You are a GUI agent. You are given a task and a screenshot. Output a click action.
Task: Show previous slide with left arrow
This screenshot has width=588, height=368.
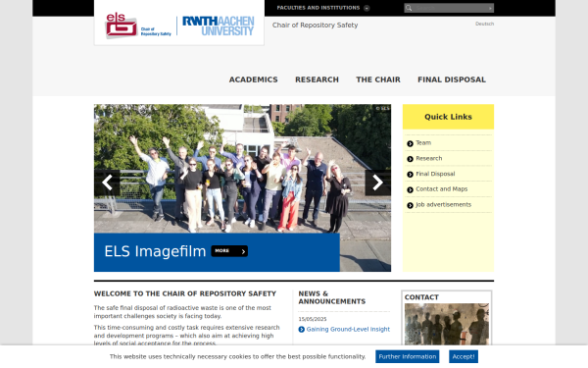107,183
